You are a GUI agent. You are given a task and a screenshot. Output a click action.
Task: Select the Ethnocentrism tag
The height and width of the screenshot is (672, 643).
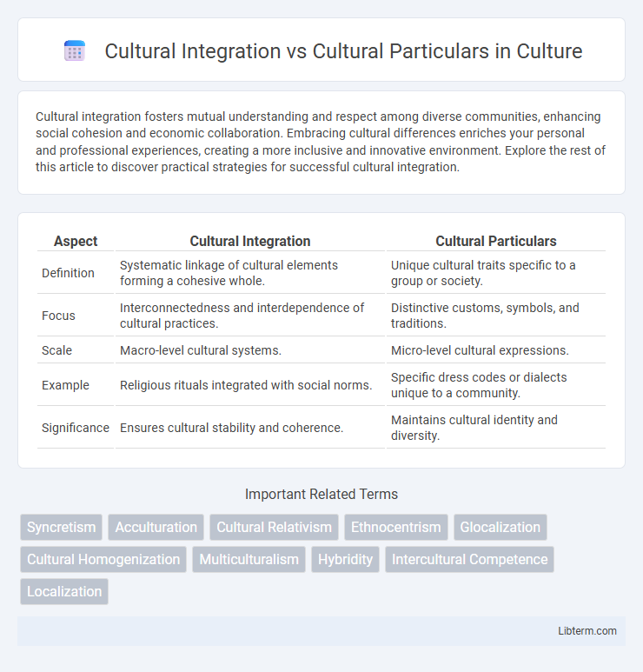click(396, 527)
